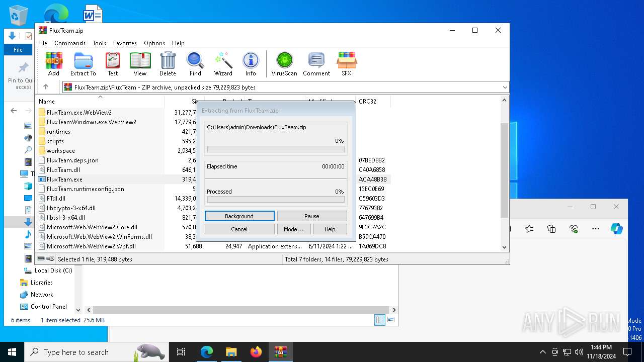Open the Comment tool
The width and height of the screenshot is (644, 362).
click(x=316, y=64)
